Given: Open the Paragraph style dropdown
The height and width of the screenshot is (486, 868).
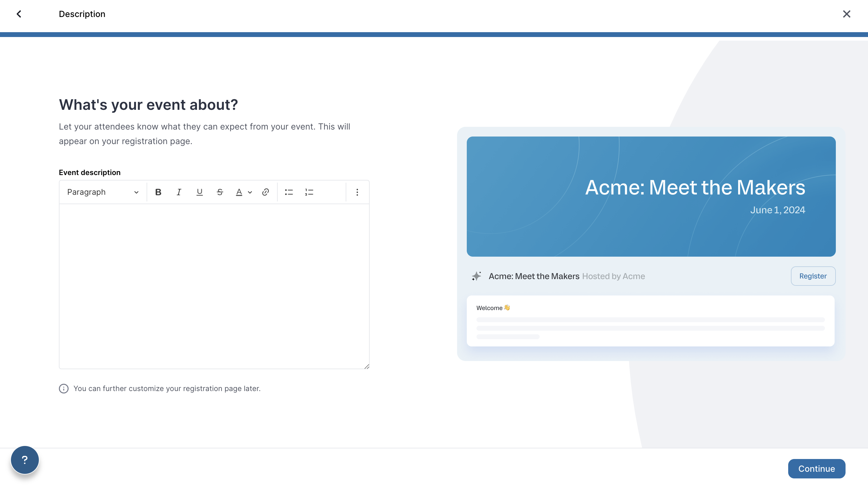Looking at the screenshot, I should [103, 192].
